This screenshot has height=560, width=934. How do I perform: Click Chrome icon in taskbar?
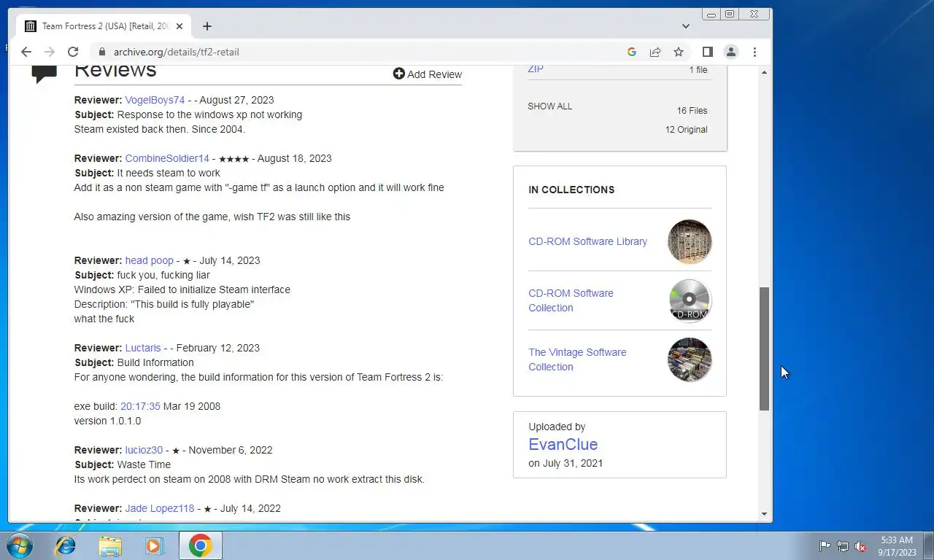click(200, 545)
